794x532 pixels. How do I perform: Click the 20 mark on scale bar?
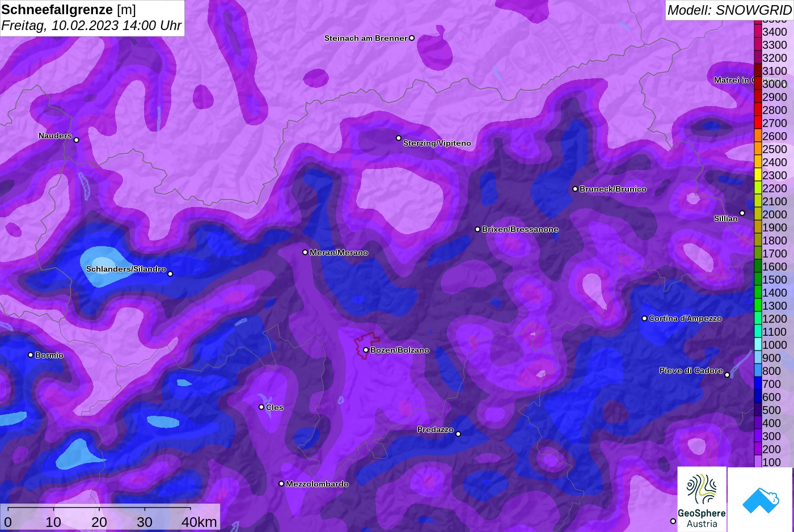pyautogui.click(x=99, y=522)
